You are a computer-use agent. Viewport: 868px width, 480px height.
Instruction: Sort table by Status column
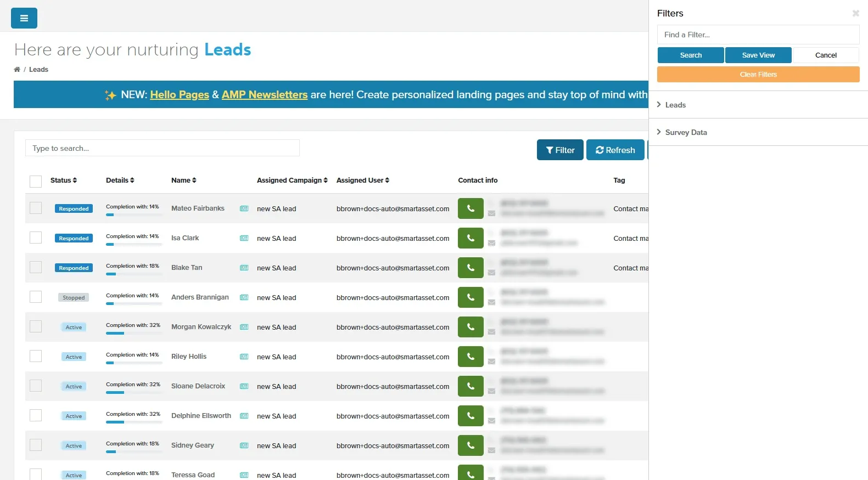(64, 180)
